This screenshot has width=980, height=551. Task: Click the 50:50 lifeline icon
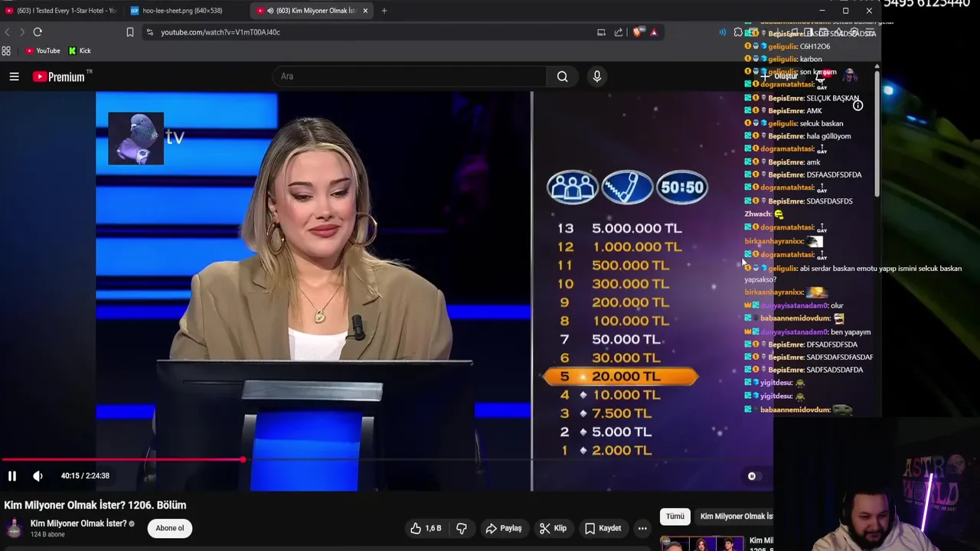(x=681, y=187)
